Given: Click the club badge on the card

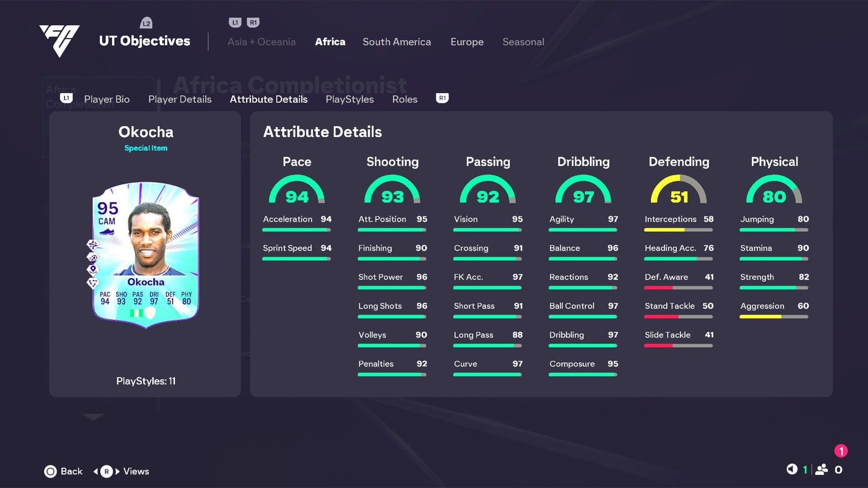Looking at the screenshot, I should tap(151, 313).
